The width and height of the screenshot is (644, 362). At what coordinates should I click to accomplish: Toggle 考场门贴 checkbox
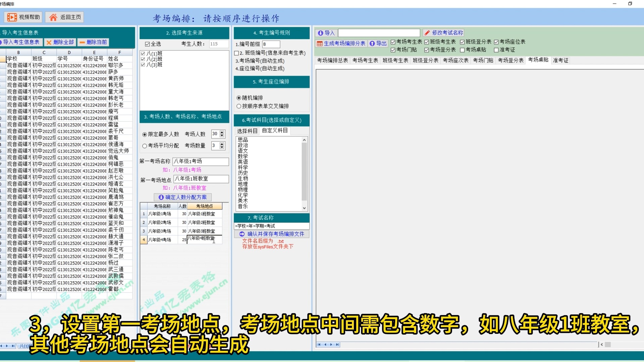click(x=393, y=50)
